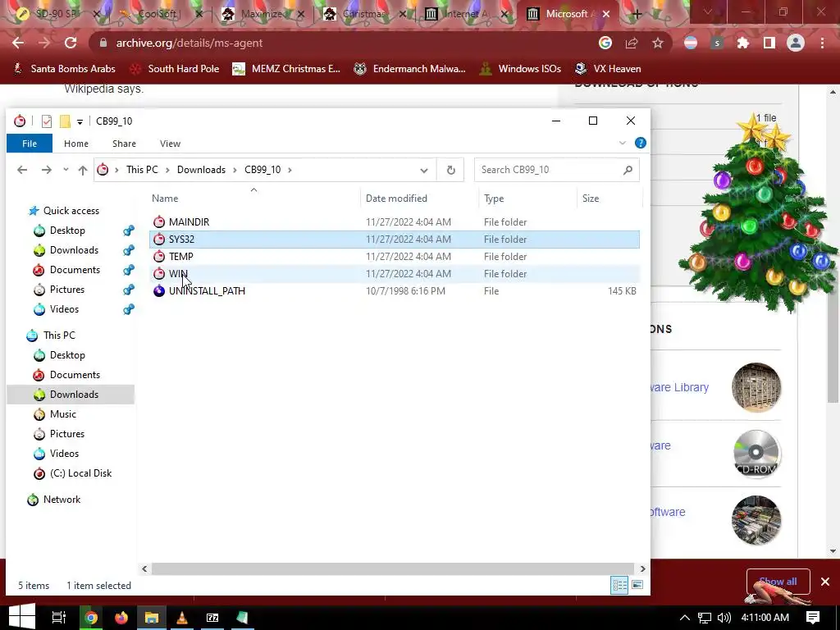Open the Chrome share page icon
The image size is (840, 630).
632,43
